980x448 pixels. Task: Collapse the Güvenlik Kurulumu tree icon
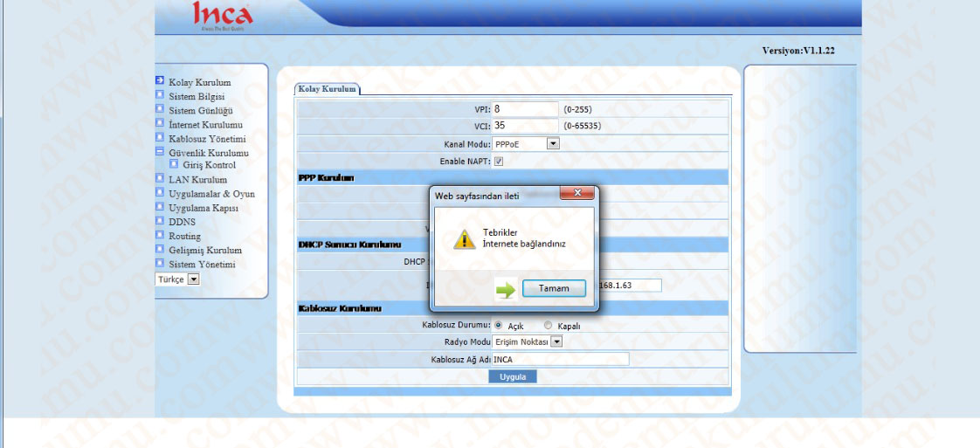pyautogui.click(x=159, y=151)
